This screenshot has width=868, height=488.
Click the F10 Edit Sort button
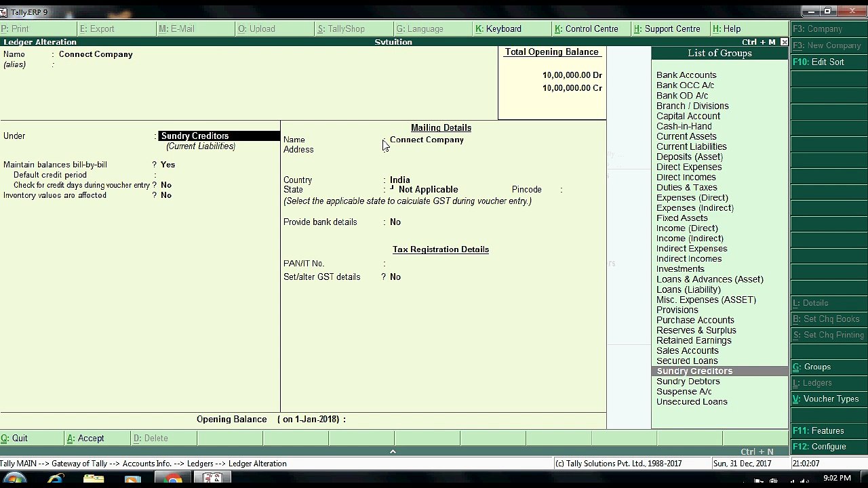tap(829, 62)
